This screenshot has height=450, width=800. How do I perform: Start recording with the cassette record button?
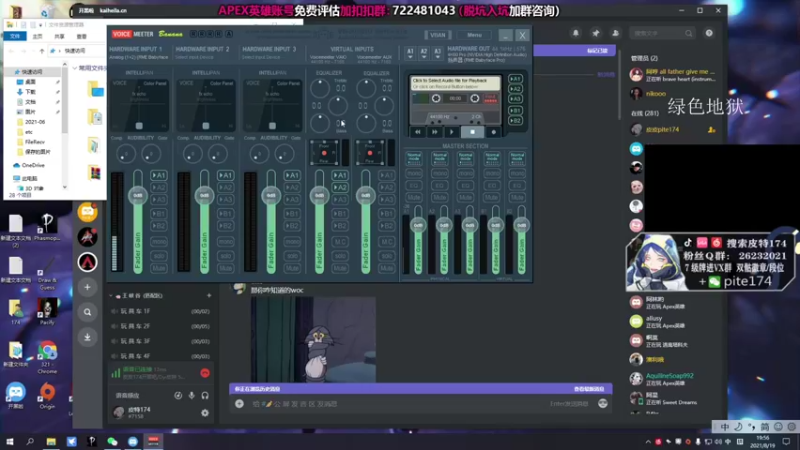[493, 132]
